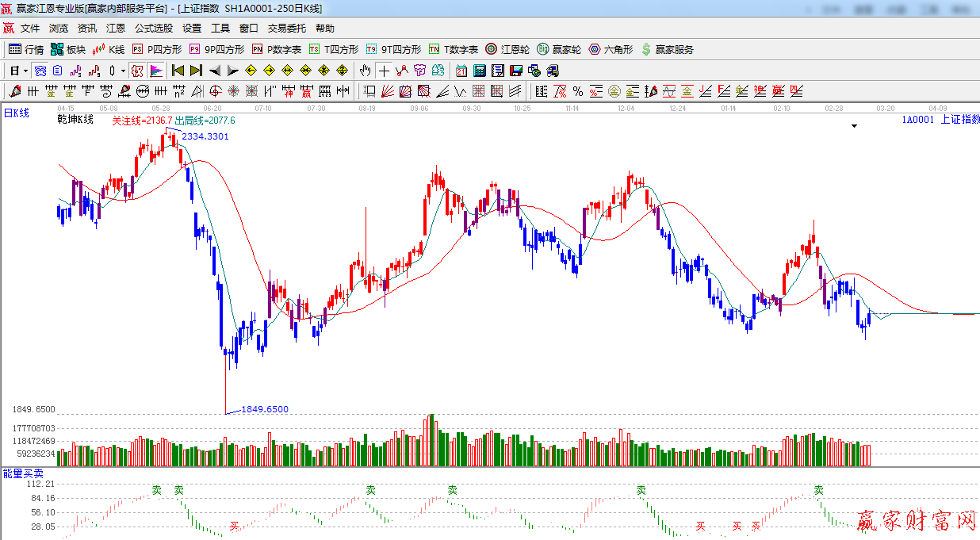Toggle the highlighted 乾坤 line display button

coord(137,71)
